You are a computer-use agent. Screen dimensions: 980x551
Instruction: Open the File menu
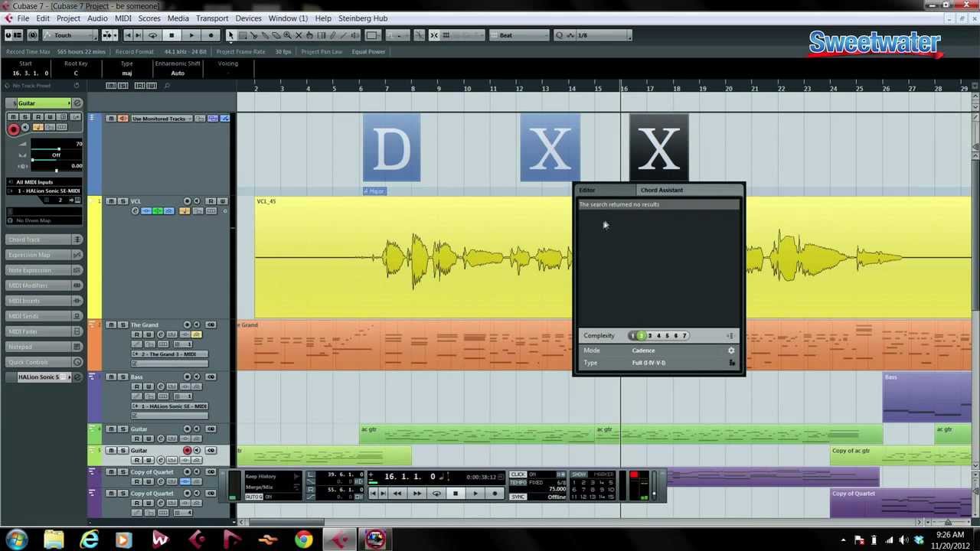(23, 18)
